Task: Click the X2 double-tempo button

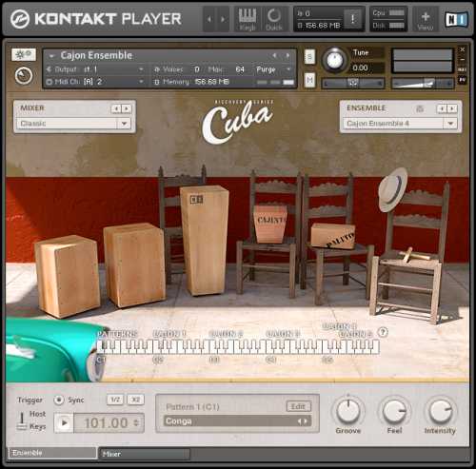Action: coord(135,400)
